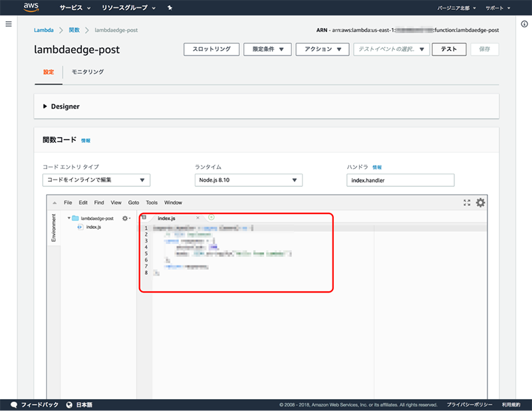
Task: Open ランタイム Node.js 8.10 dropdown
Action: [x=248, y=180]
